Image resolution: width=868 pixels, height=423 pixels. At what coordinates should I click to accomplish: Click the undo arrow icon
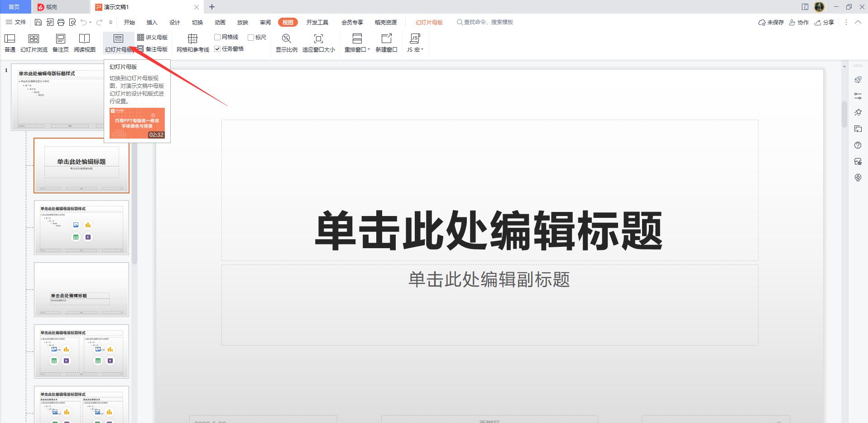click(x=83, y=22)
